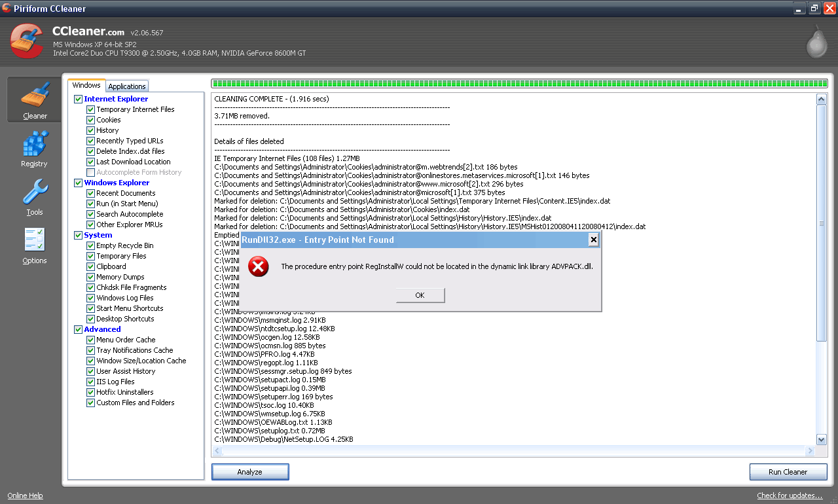The height and width of the screenshot is (504, 838).
Task: Click the Analyze button
Action: tap(249, 471)
